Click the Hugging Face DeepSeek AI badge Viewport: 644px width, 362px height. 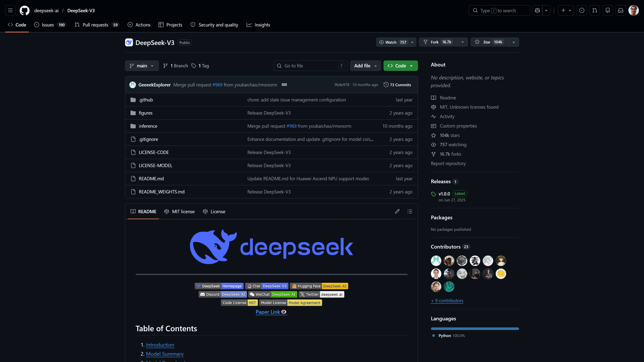[319, 286]
